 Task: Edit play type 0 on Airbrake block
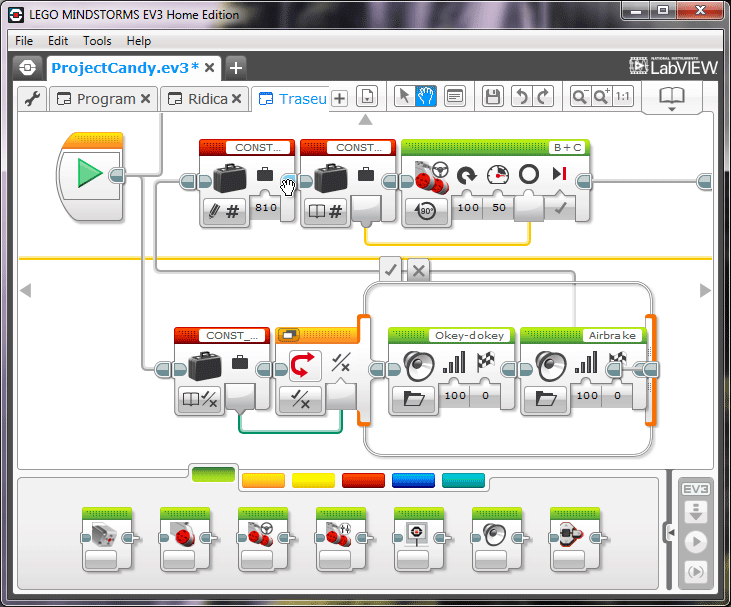point(617,395)
